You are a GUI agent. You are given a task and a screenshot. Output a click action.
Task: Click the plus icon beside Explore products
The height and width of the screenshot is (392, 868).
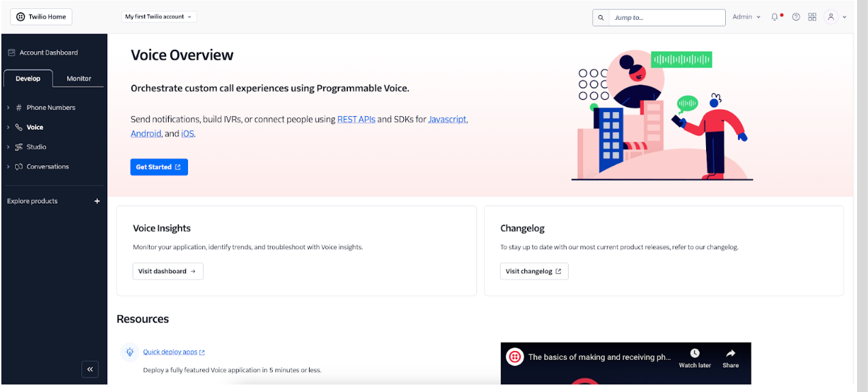97,201
